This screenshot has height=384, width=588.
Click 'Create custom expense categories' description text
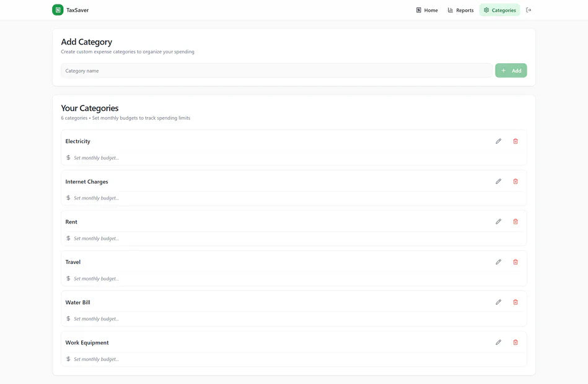point(128,52)
